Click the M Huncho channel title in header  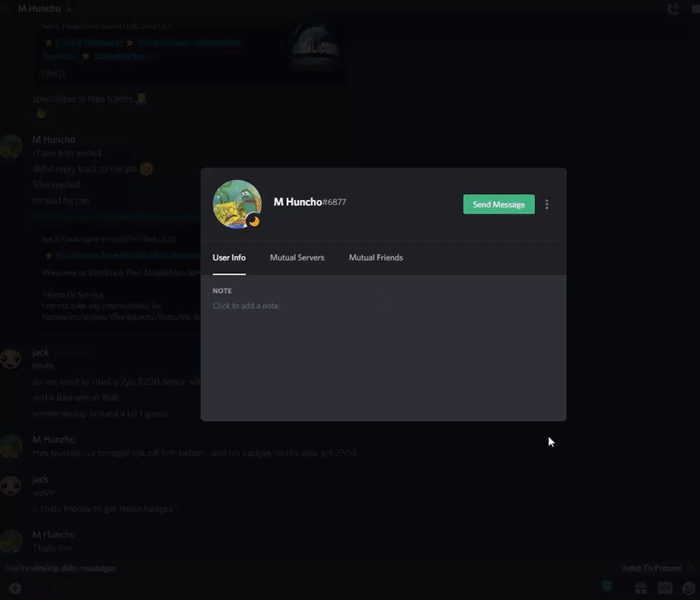pyautogui.click(x=39, y=8)
